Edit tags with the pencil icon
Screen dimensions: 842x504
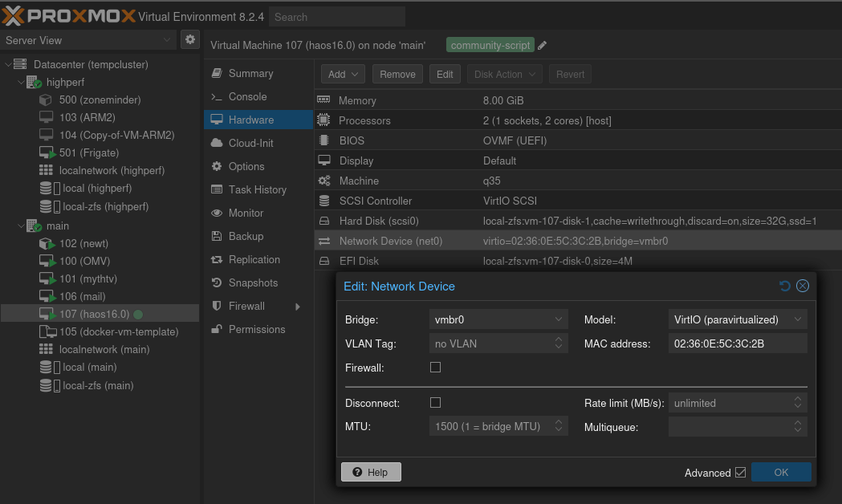click(x=543, y=46)
